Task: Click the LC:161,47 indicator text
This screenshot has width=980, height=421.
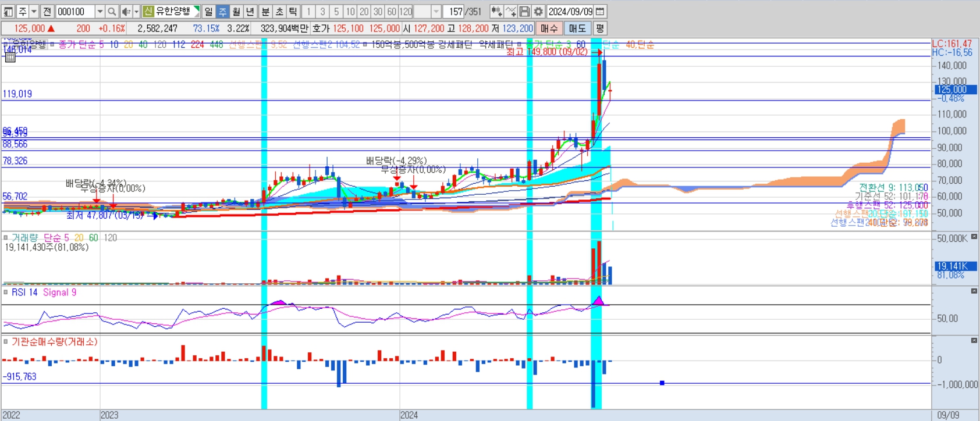Action: tap(952, 44)
